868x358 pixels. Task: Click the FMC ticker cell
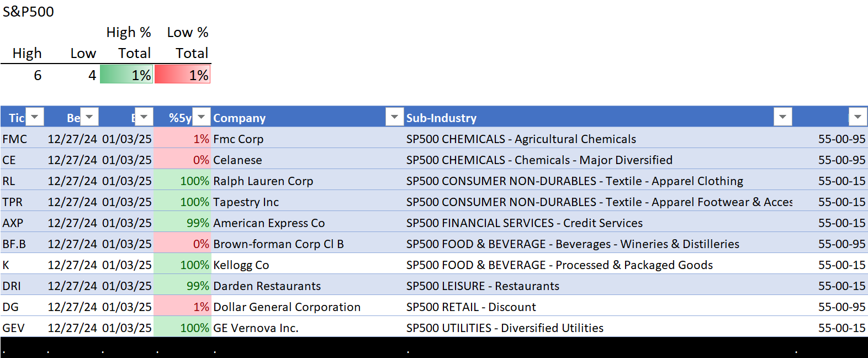pos(15,139)
